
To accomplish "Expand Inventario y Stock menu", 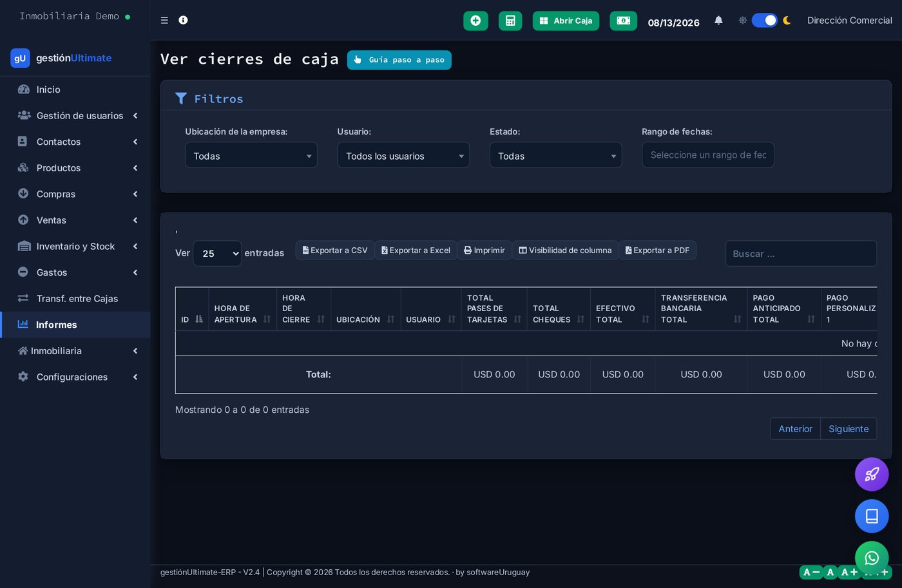I will pos(75,246).
